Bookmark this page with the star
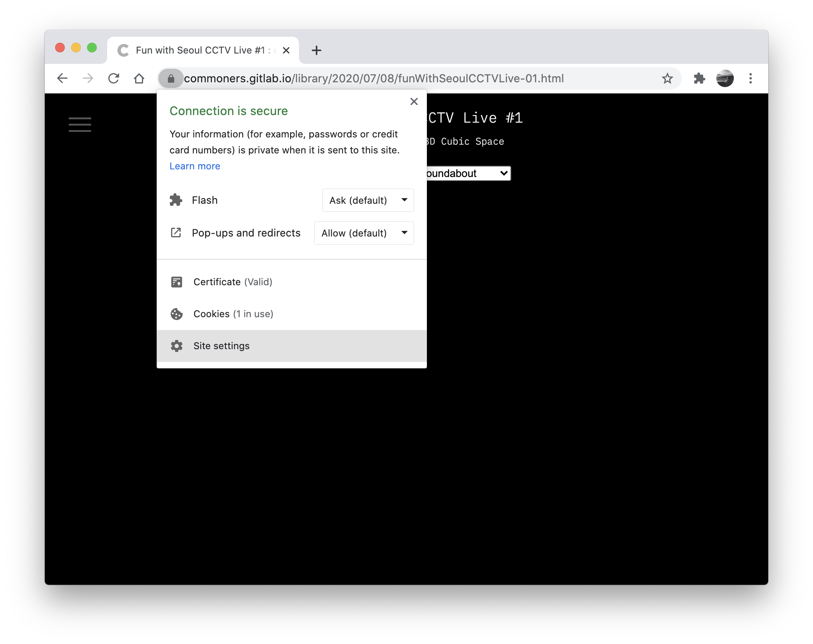 (667, 78)
